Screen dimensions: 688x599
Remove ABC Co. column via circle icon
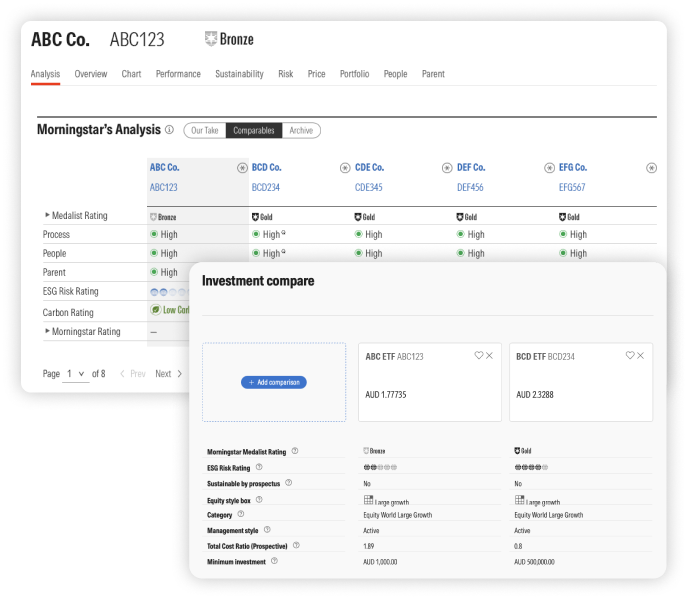point(242,168)
